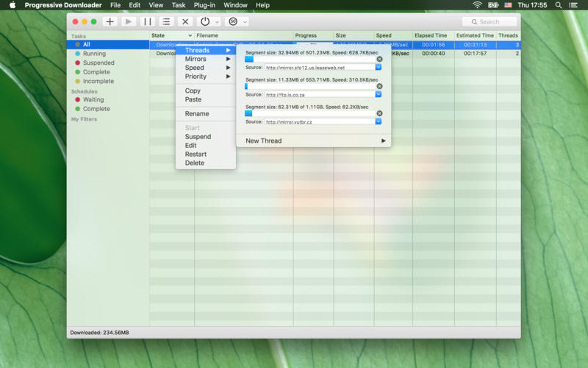Choose Suspend from the context menu
The image size is (588, 368).
pyautogui.click(x=198, y=137)
